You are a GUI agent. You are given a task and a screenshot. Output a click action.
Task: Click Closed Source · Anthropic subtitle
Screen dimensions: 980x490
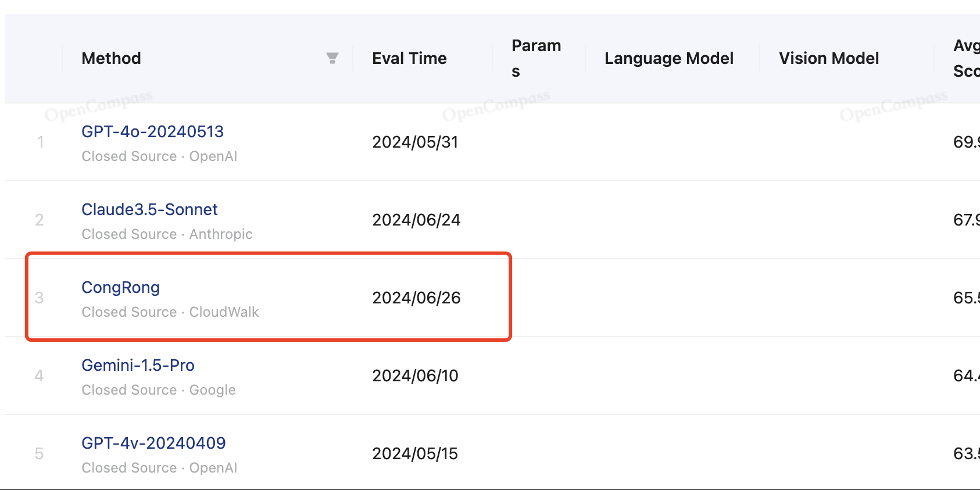167,234
